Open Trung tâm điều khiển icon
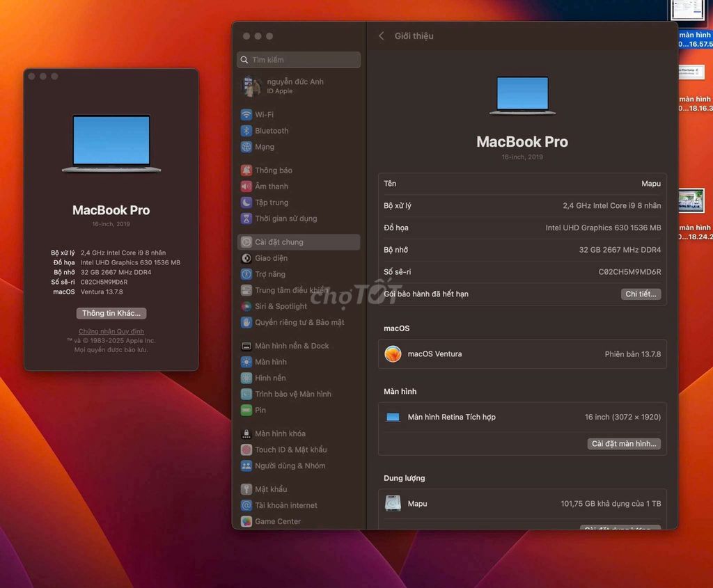 [246, 290]
